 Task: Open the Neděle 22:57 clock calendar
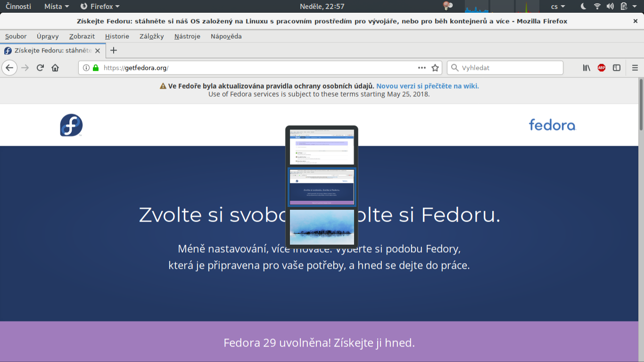coord(322,6)
